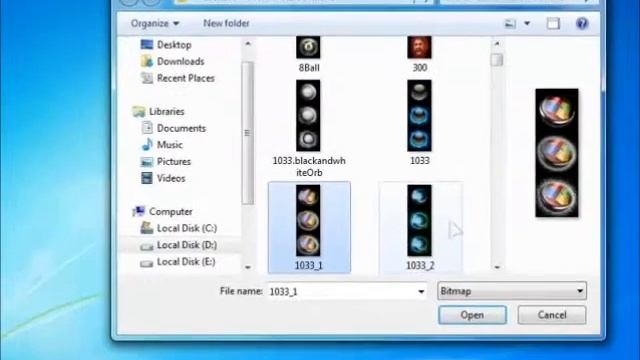The width and height of the screenshot is (640, 360).
Task: Click navigation pane scroll down arrow
Action: pyautogui.click(x=248, y=267)
